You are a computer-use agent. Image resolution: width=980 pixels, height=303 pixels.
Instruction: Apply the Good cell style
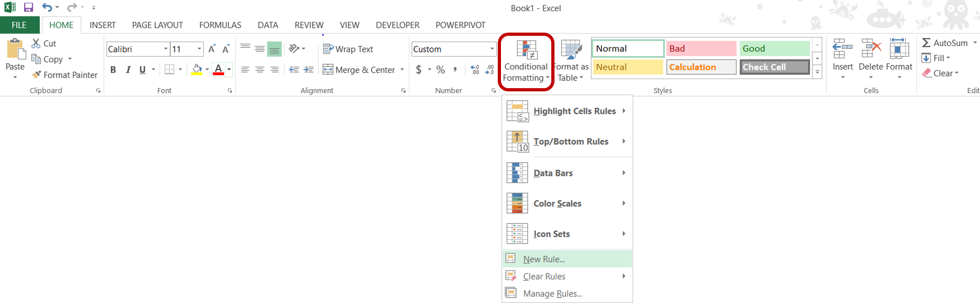(x=775, y=49)
